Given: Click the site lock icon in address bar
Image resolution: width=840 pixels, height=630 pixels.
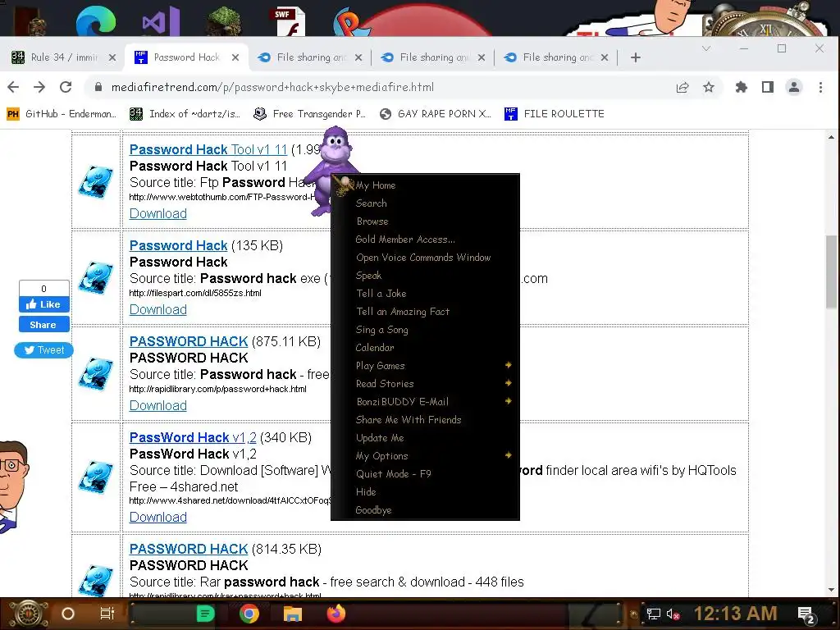Looking at the screenshot, I should click(98, 87).
